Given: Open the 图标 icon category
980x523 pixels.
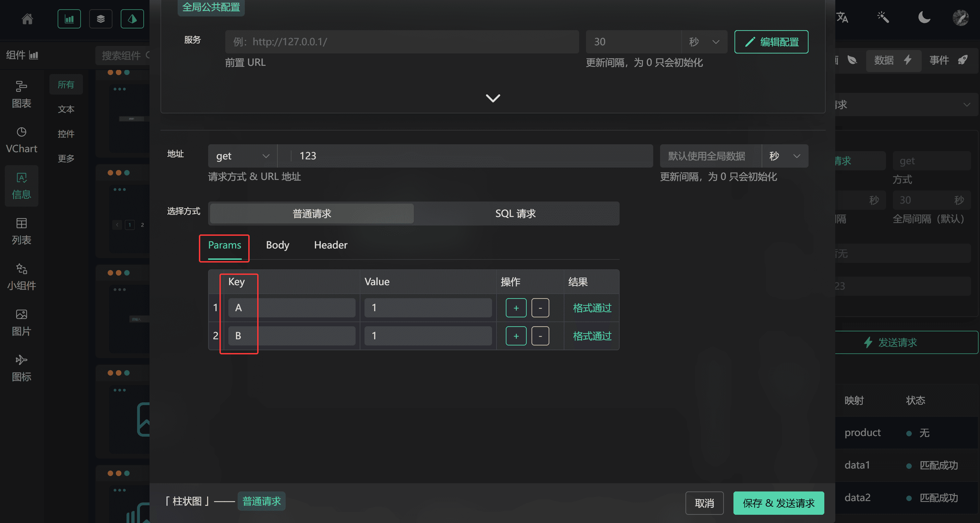Looking at the screenshot, I should click(x=21, y=368).
